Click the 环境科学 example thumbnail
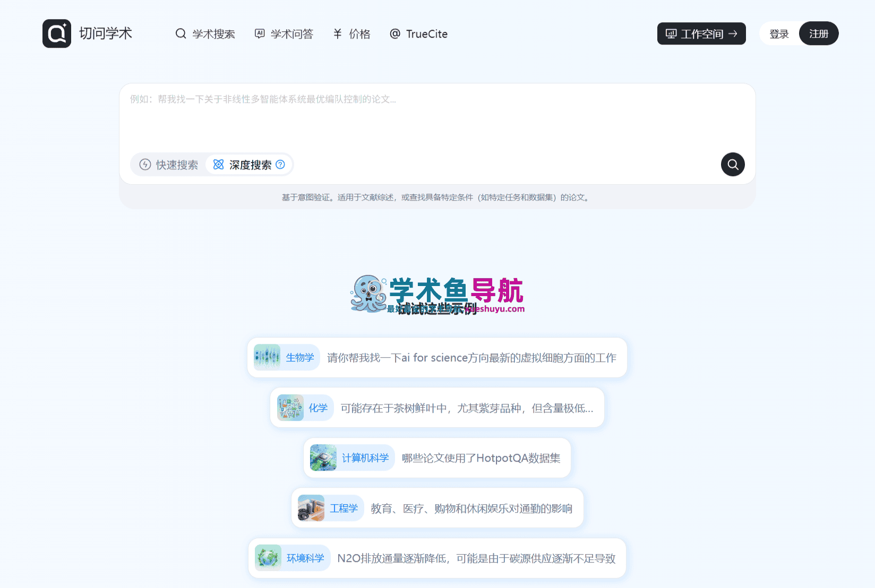The height and width of the screenshot is (588, 875). pos(268,558)
